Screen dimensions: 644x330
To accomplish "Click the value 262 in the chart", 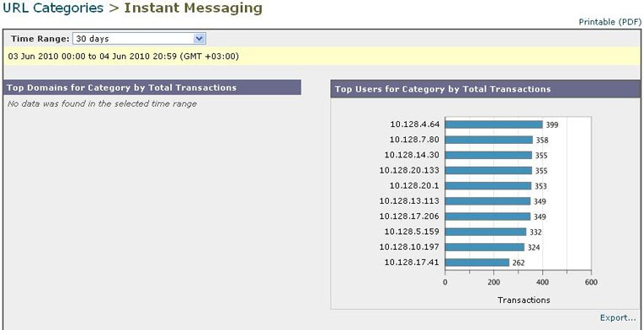I will tap(519, 263).
